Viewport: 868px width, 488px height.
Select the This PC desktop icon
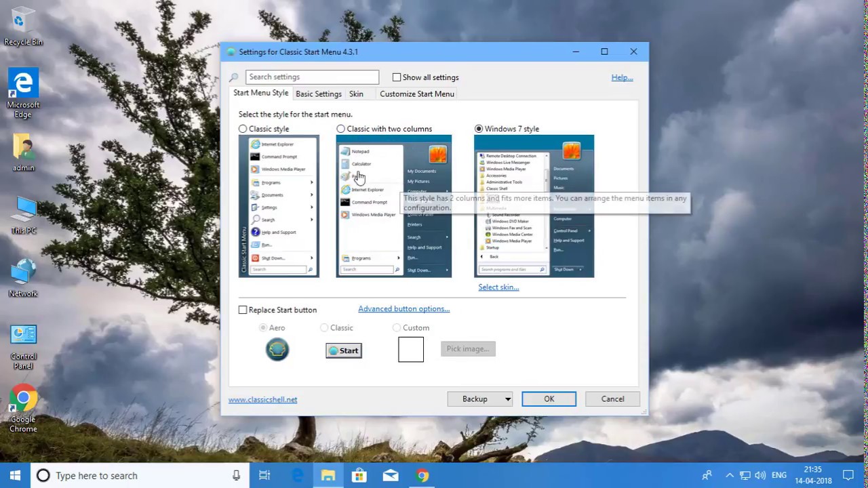23,216
